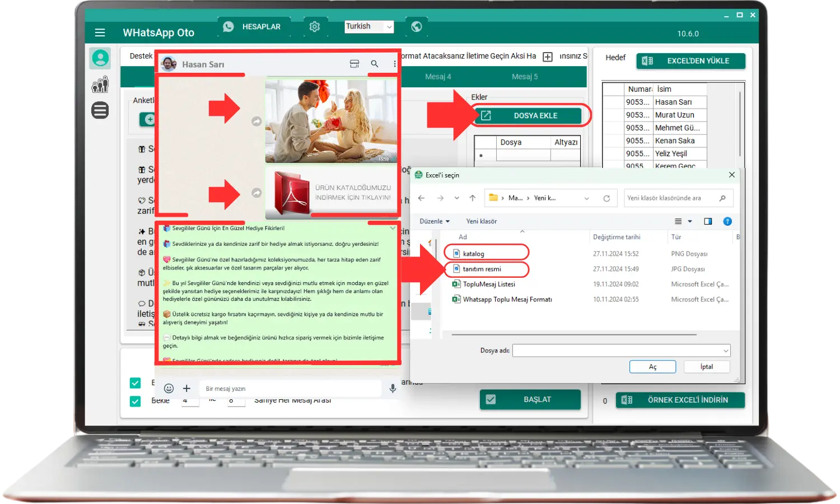Toggle the Bekle checkbox
This screenshot has width=840, height=504.
tap(135, 401)
